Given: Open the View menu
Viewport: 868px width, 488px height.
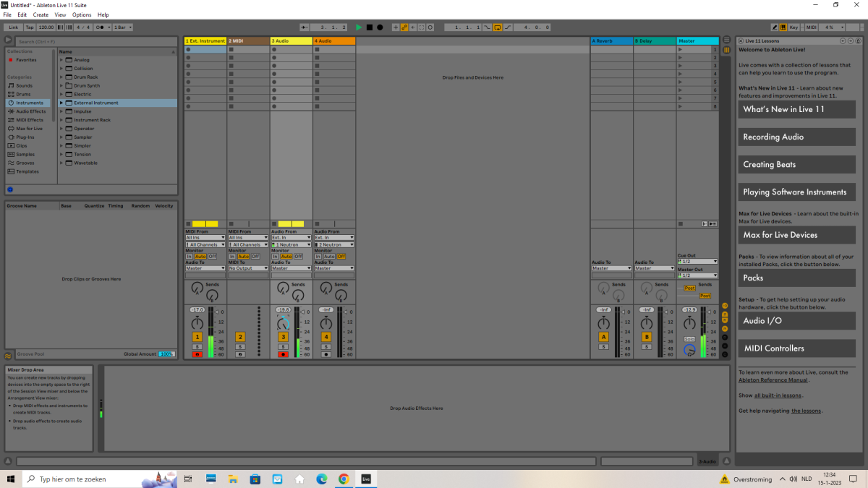Looking at the screenshot, I should pyautogui.click(x=60, y=14).
